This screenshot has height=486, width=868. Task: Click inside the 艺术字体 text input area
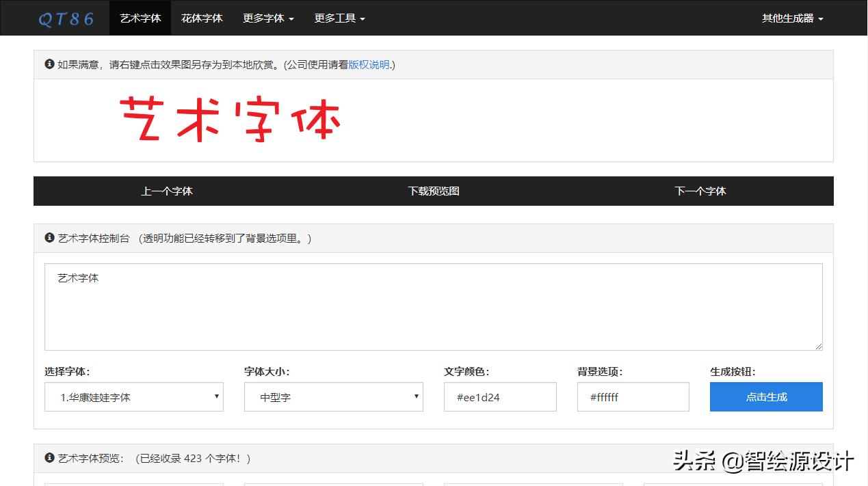(434, 306)
